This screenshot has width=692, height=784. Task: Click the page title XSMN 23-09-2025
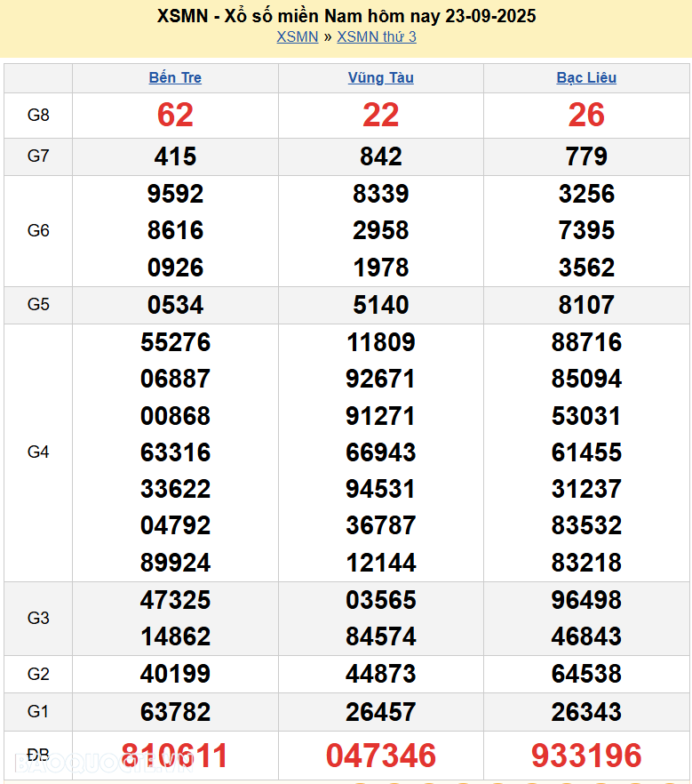(346, 16)
